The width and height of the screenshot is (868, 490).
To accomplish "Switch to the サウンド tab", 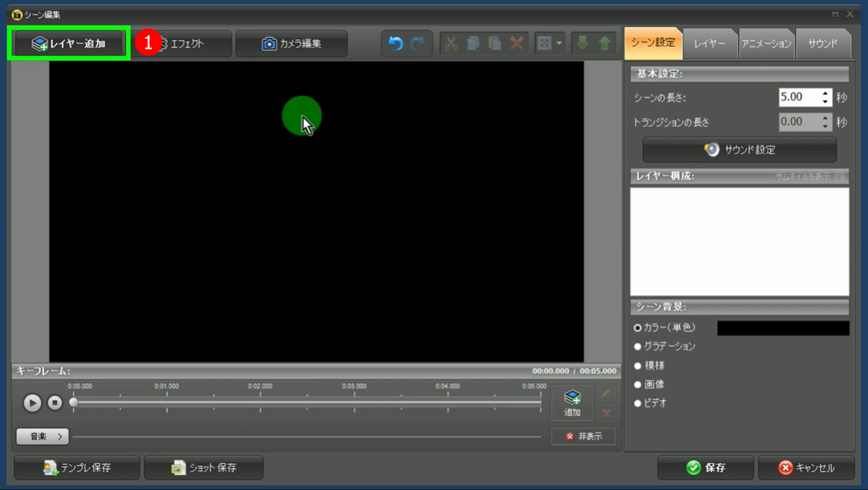I will pos(822,44).
